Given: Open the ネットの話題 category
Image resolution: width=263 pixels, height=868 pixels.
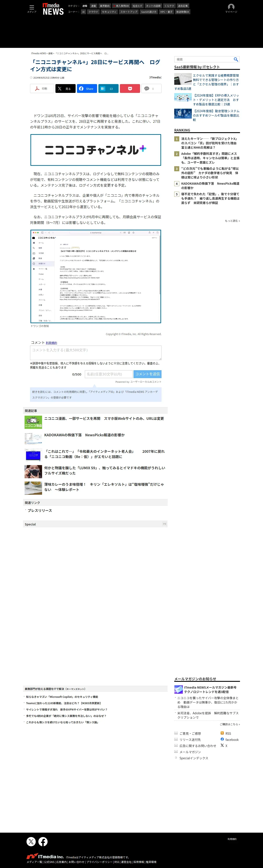Looking at the screenshot, I should pyautogui.click(x=153, y=6).
